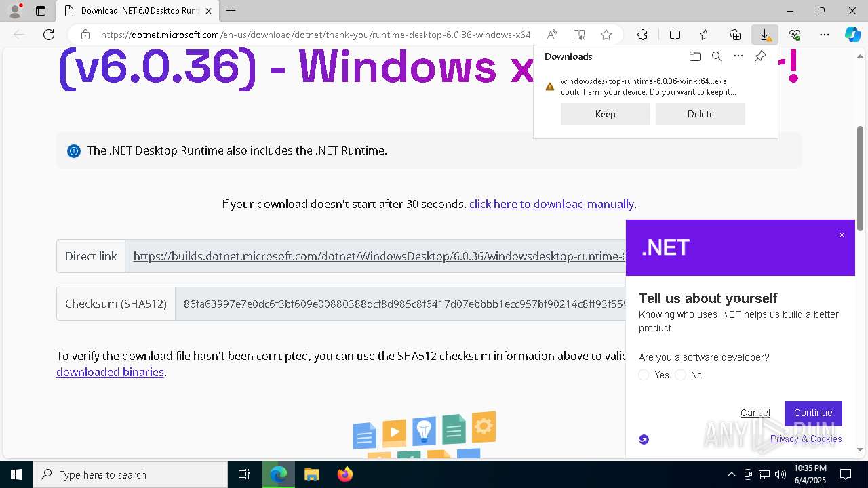Open Task View on taskbar

pos(244,474)
